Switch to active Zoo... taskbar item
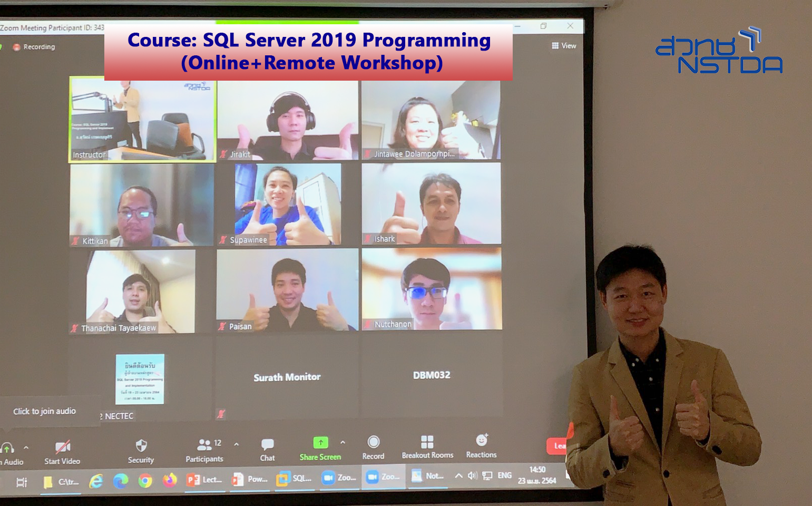812x506 pixels. tap(384, 477)
